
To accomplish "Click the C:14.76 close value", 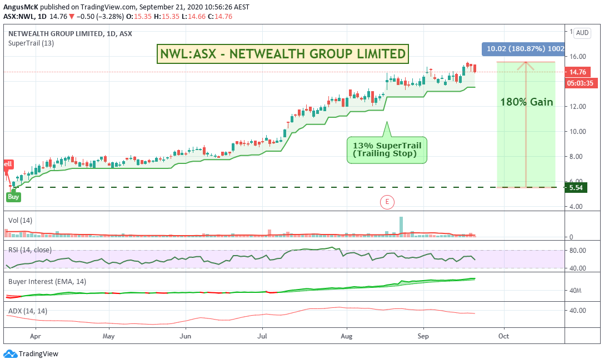I will pyautogui.click(x=220, y=17).
